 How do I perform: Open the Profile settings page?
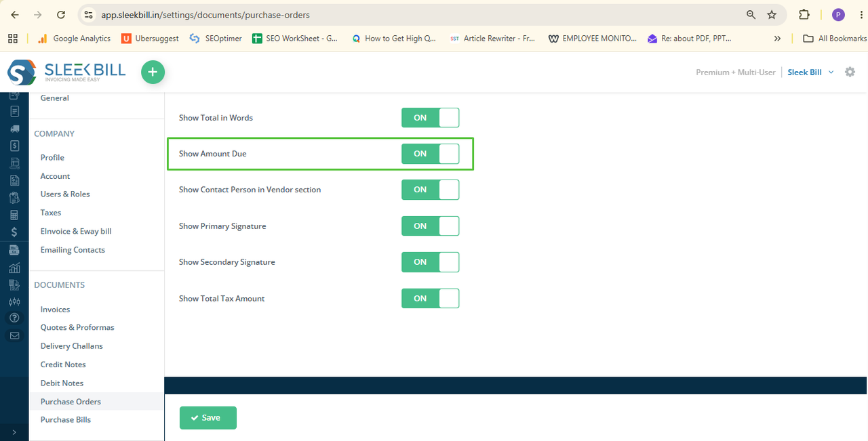[x=52, y=157]
